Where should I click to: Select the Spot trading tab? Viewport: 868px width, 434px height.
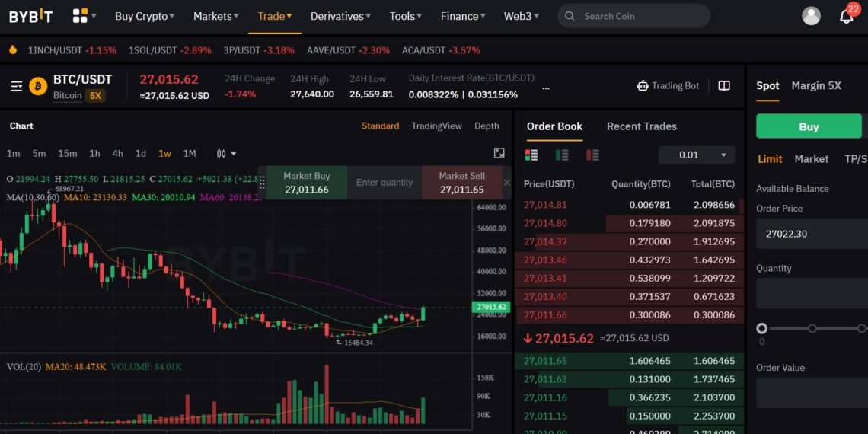coord(767,86)
